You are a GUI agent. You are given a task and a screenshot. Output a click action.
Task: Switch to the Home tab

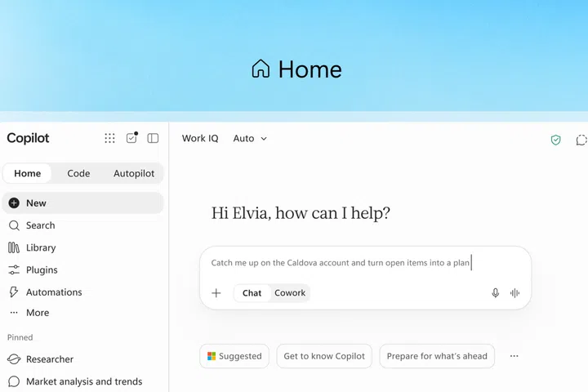click(28, 173)
